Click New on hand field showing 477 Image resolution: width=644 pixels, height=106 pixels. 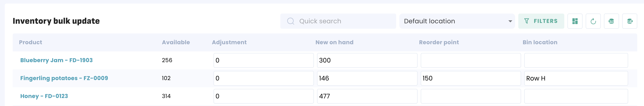[367, 96]
